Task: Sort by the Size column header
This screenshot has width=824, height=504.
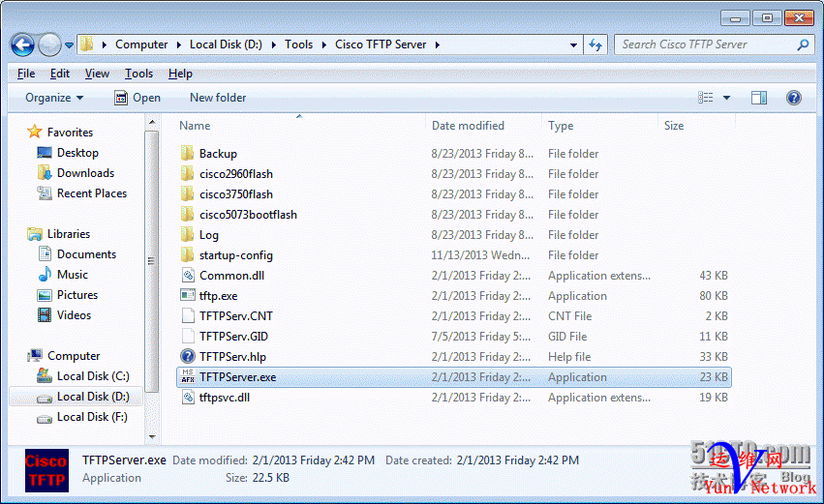Action: click(x=674, y=126)
